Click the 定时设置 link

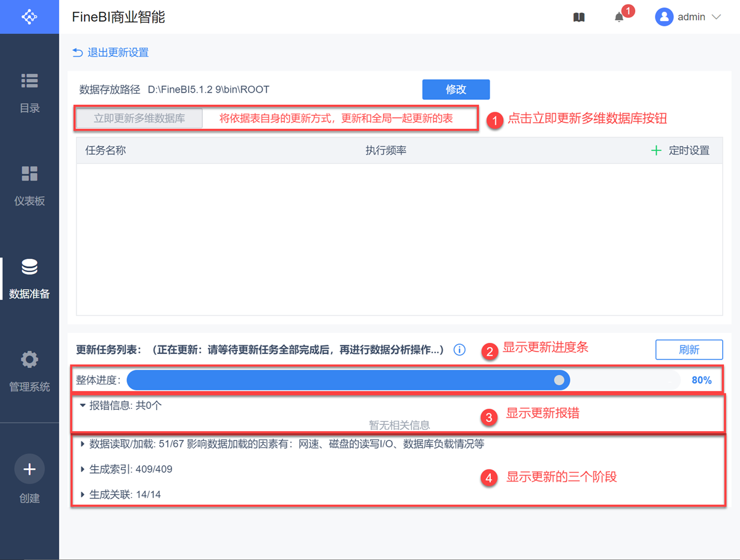689,150
